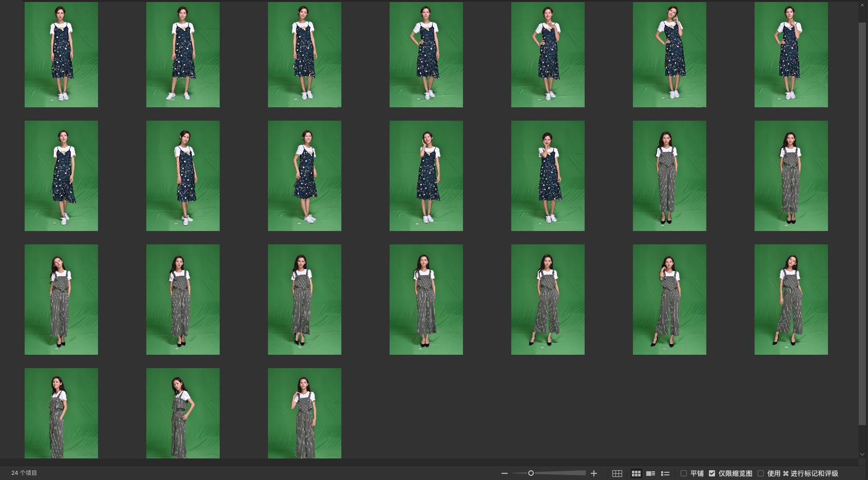The image size is (868, 480).
Task: Select the fourth thumbnail in third row
Action: pyautogui.click(x=426, y=299)
